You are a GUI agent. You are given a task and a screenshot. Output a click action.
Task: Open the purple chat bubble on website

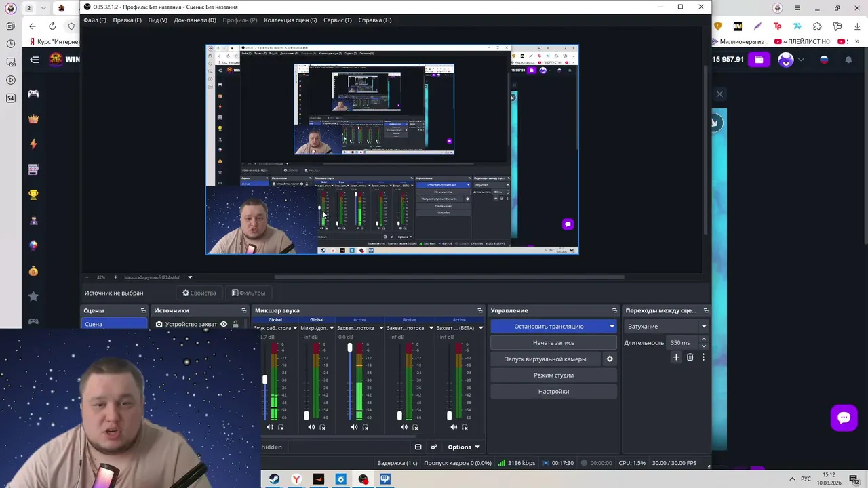[844, 418]
